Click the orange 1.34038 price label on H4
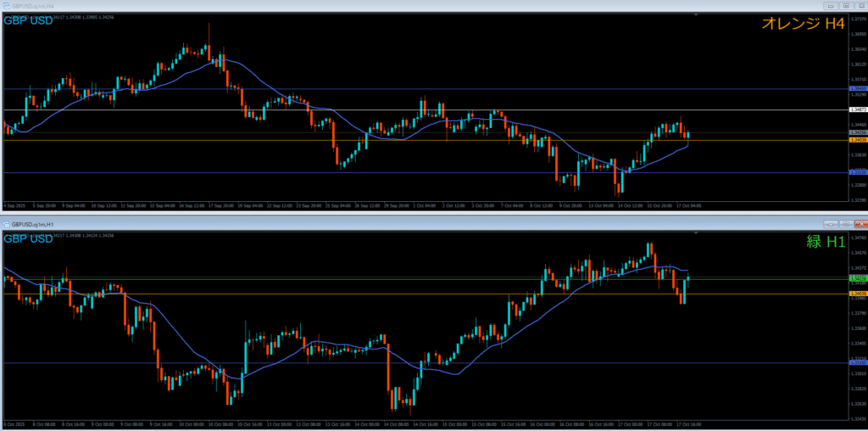 coord(857,140)
